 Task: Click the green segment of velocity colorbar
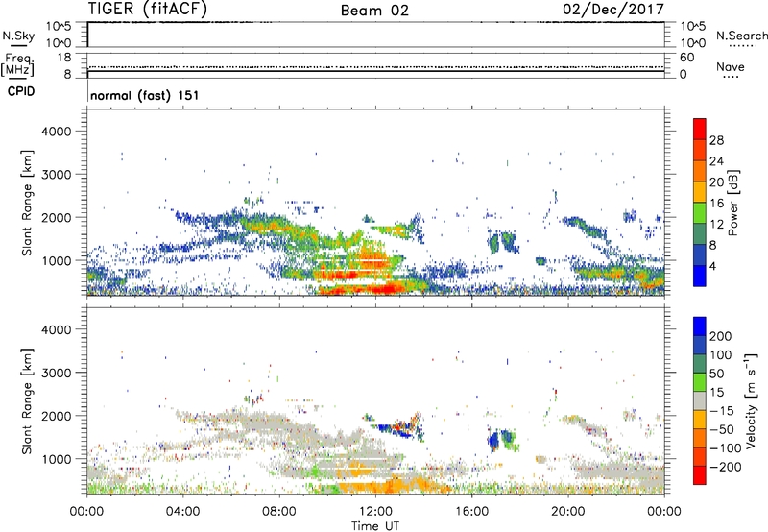pos(700,382)
